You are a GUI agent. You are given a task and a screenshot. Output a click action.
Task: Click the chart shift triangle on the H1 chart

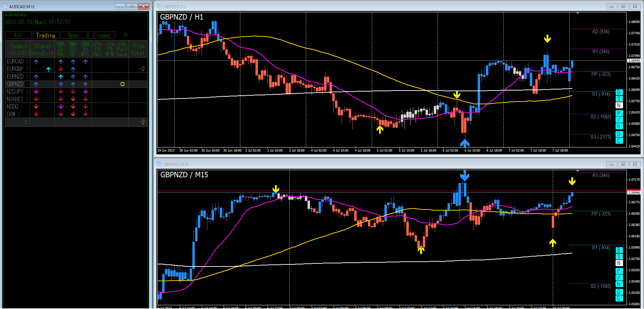[578, 13]
